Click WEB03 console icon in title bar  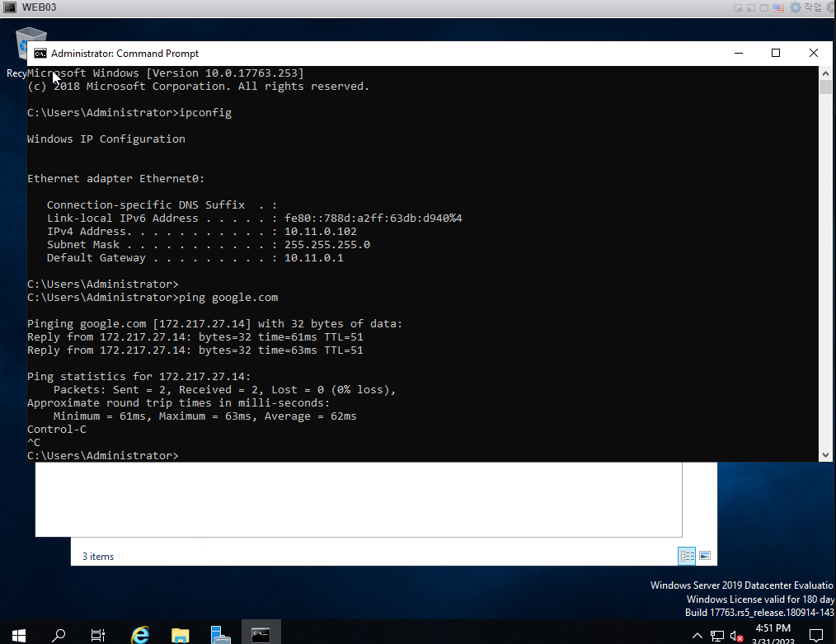tap(10, 7)
